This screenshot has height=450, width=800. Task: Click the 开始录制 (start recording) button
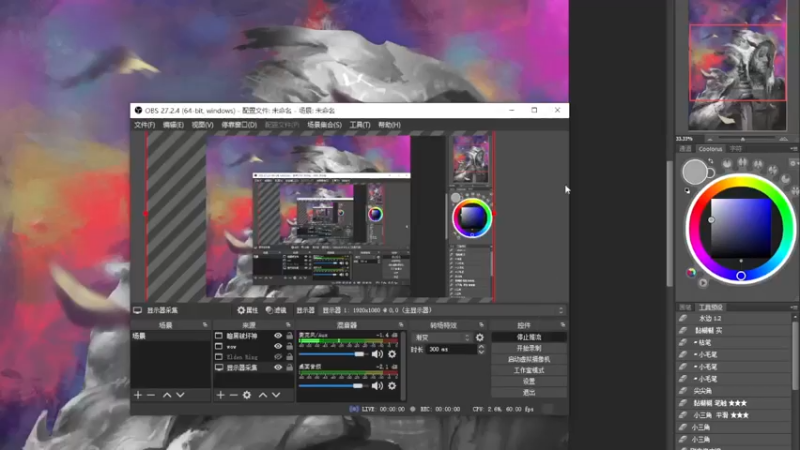[529, 348]
